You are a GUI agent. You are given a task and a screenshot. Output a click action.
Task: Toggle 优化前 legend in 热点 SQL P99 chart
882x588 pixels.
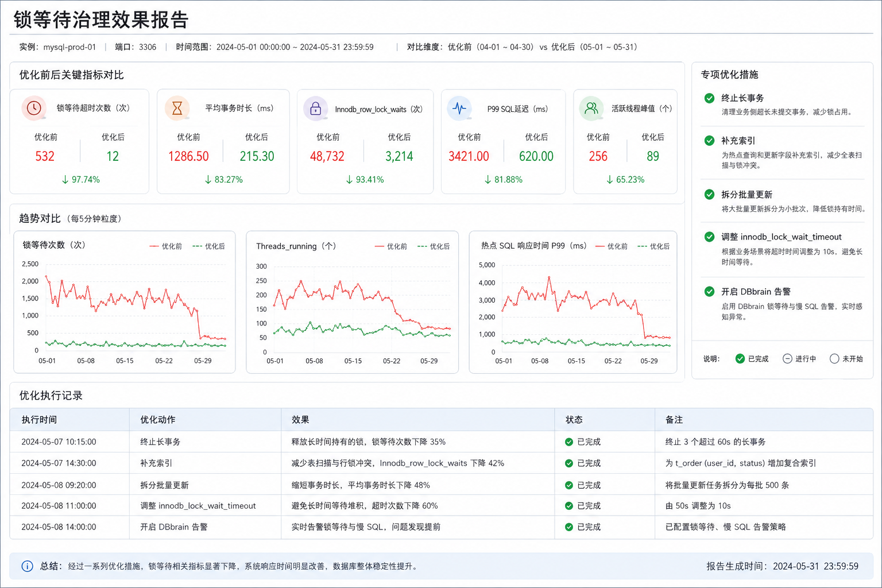pos(611,246)
